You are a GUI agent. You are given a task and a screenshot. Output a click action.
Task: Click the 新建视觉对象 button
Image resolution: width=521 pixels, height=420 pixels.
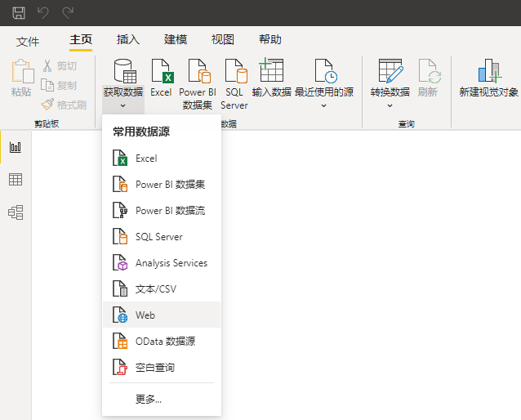[489, 78]
